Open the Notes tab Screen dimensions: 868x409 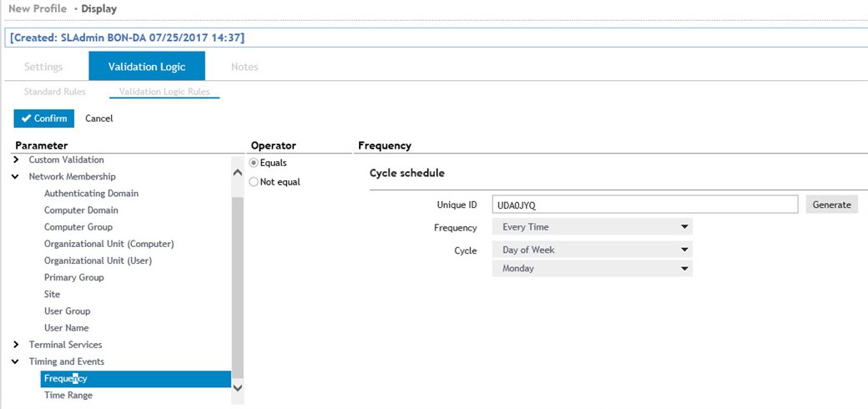(245, 67)
